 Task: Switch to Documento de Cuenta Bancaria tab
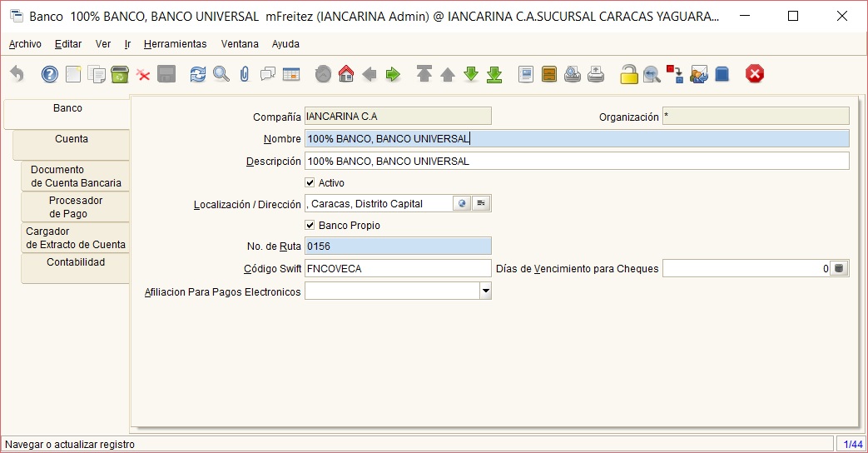(76, 176)
